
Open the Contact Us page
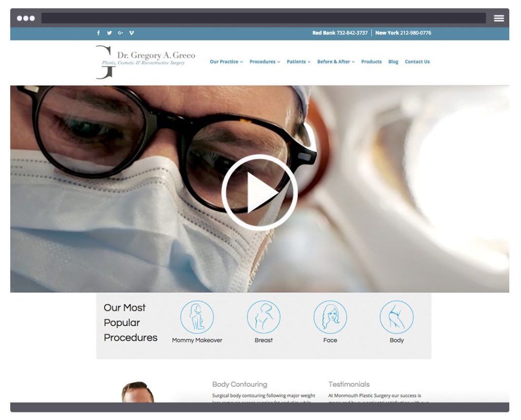coord(417,62)
